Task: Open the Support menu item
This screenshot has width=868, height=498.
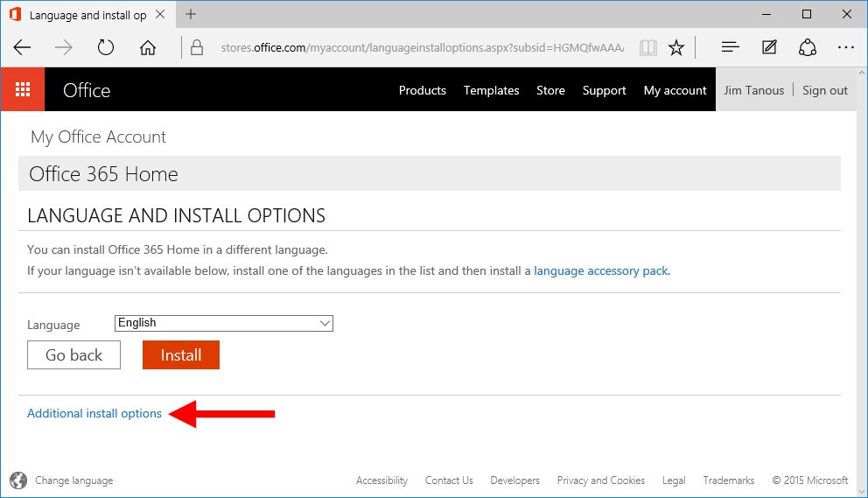Action: pos(604,90)
